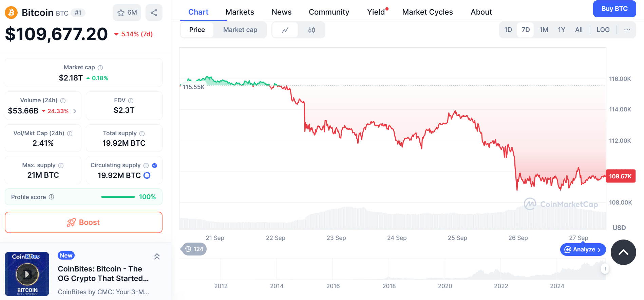
Task: Open the Markets tab
Action: (x=240, y=12)
